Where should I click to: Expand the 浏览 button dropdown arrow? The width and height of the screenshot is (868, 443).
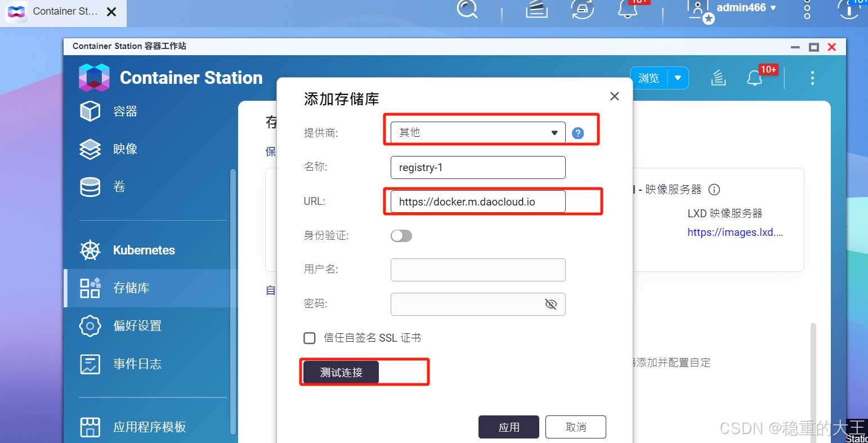(x=678, y=78)
